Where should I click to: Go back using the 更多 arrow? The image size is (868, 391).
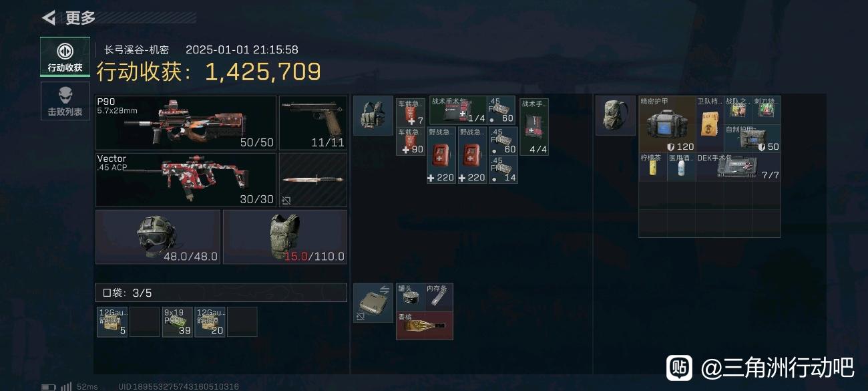(49, 18)
